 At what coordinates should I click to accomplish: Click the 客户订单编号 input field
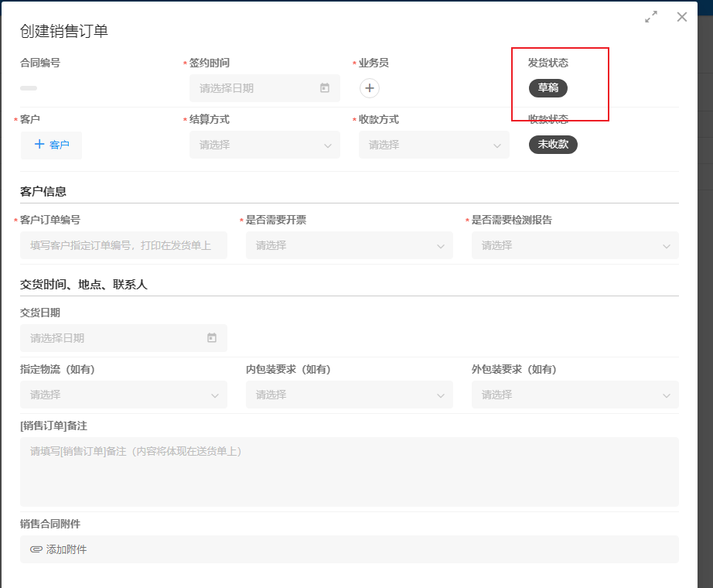[124, 245]
